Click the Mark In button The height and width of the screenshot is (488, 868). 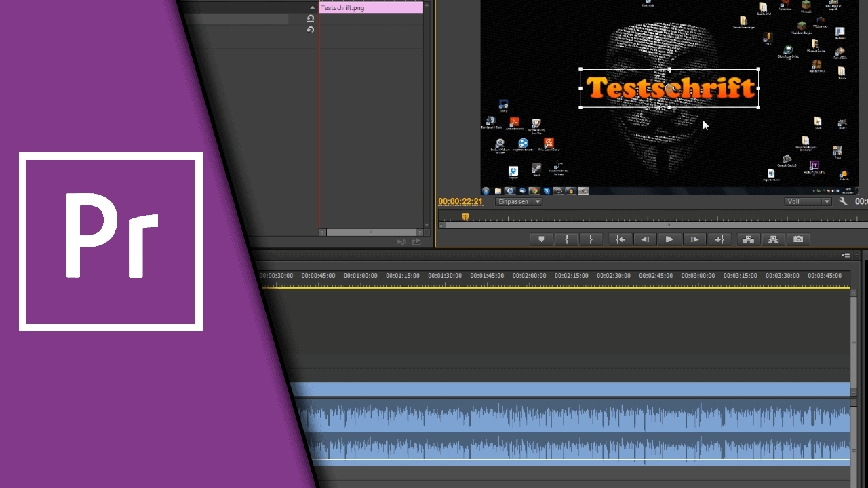point(566,239)
